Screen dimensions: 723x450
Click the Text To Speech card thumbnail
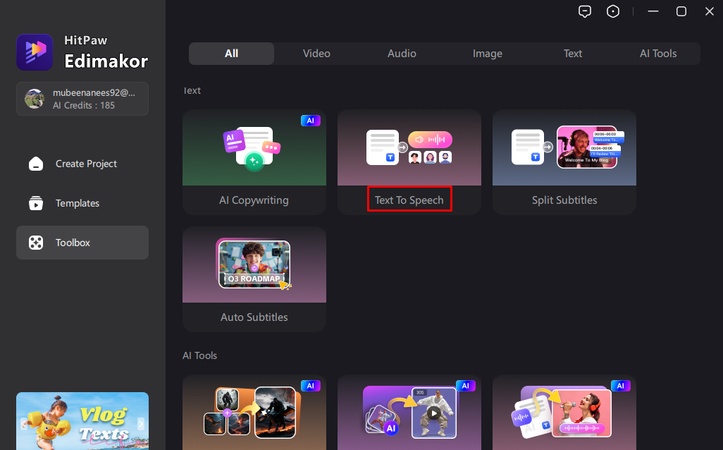point(409,148)
